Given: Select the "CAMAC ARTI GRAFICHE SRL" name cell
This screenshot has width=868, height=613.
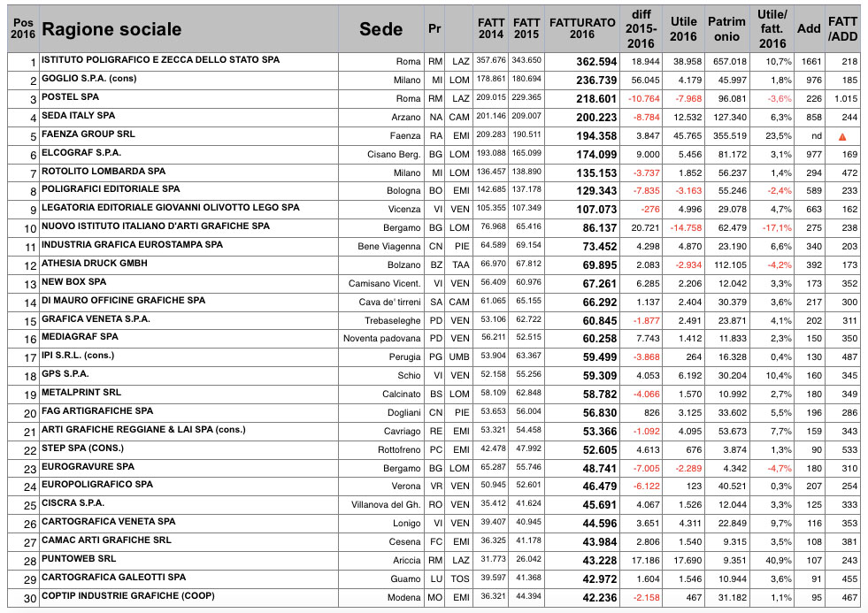Looking at the screenshot, I should (106, 540).
